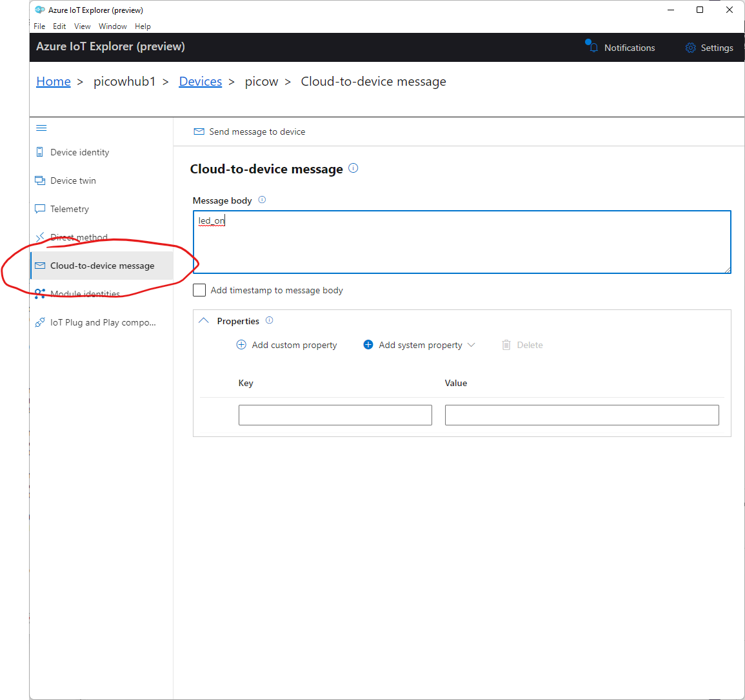Click the trash can Delete icon
This screenshot has width=745, height=700.
(506, 345)
